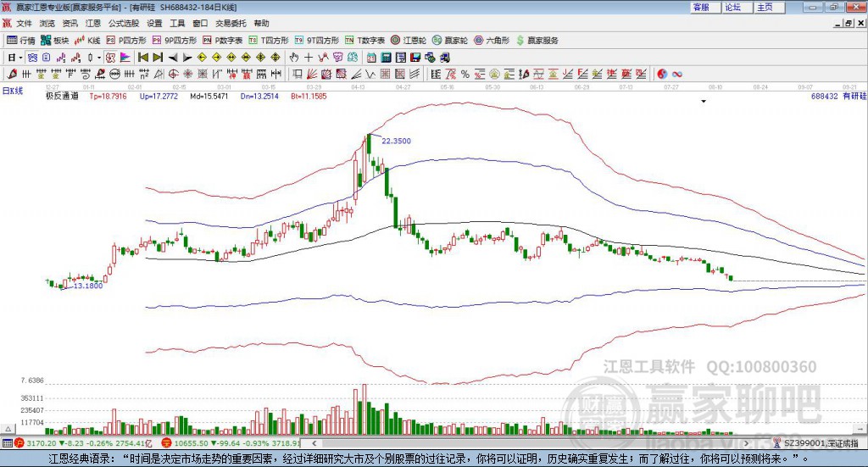Screen dimensions: 868x467
Task: Open the calendar icon in the toolbar
Action: 371,58
